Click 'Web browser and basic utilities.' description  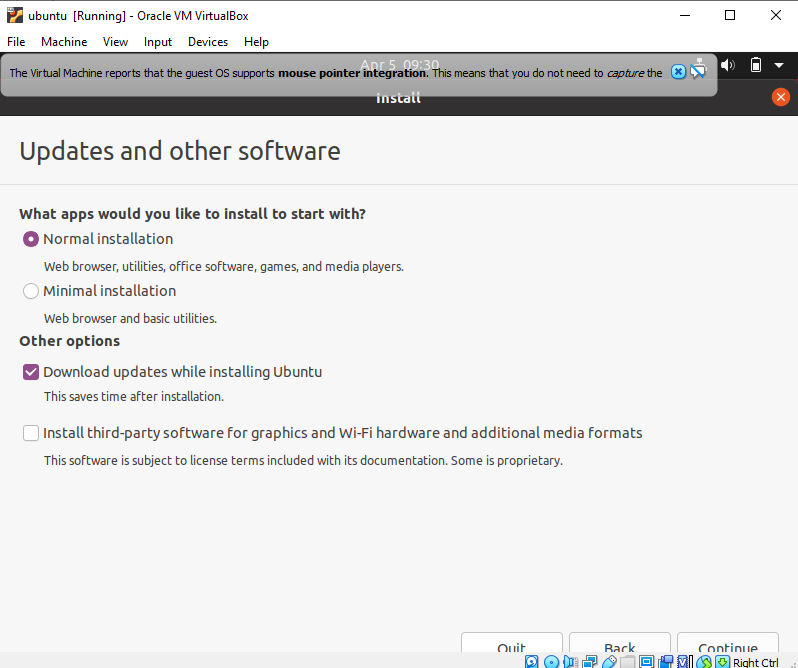(130, 318)
